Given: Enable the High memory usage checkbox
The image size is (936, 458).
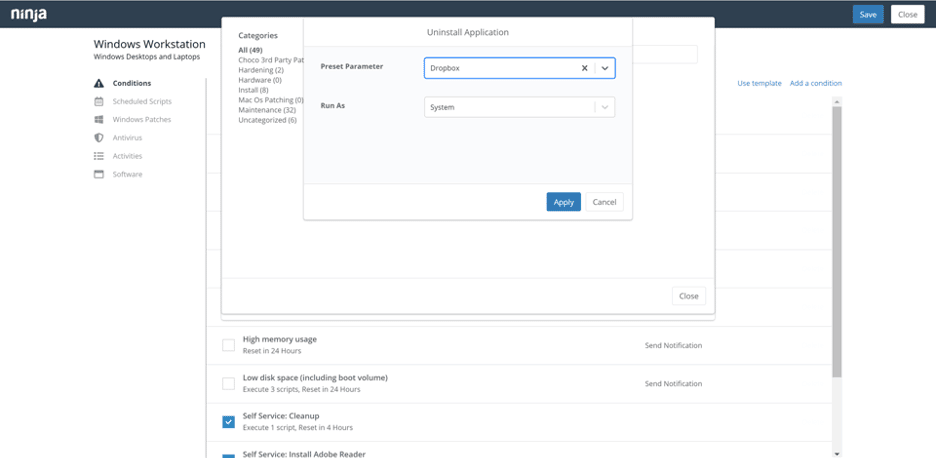Looking at the screenshot, I should pyautogui.click(x=228, y=345).
